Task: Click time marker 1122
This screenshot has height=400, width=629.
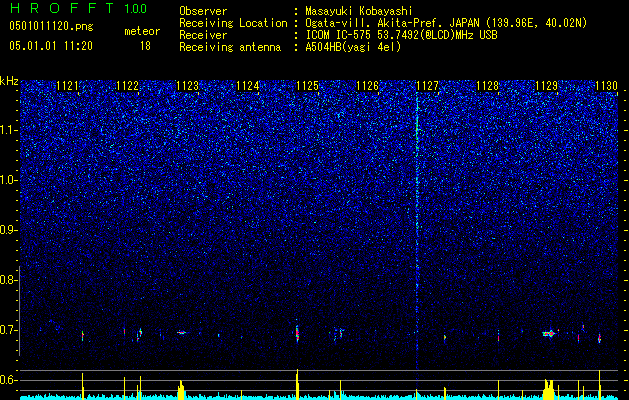Action: (127, 86)
